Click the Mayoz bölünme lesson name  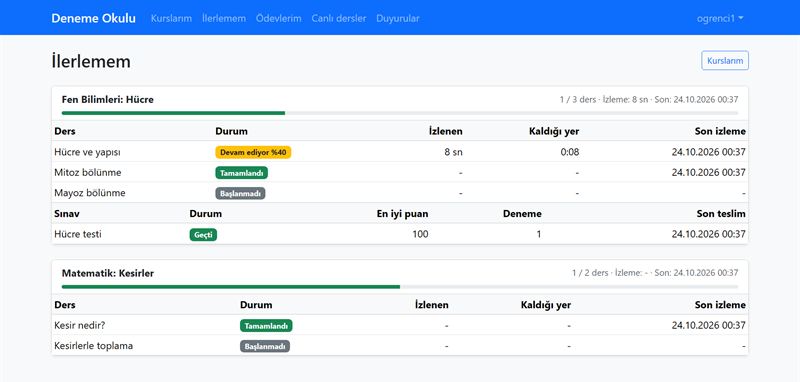(90, 193)
